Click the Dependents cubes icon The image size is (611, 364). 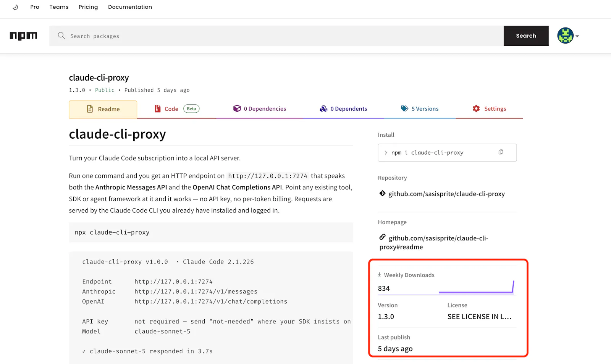323,108
